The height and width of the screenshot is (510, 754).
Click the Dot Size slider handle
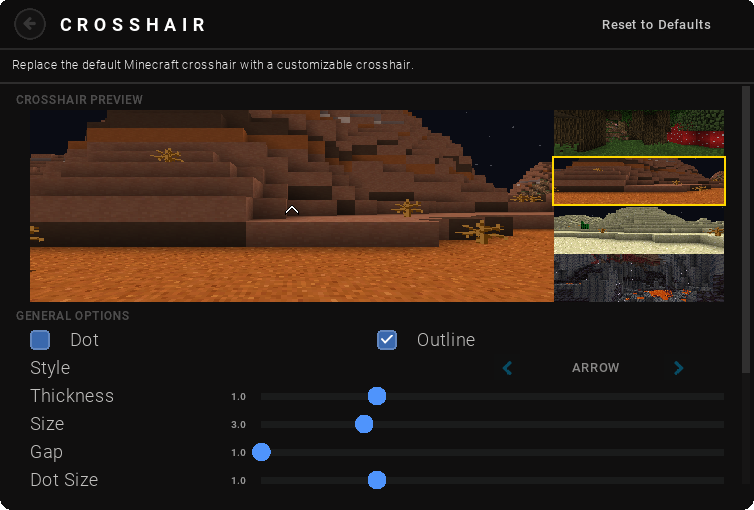tap(377, 480)
